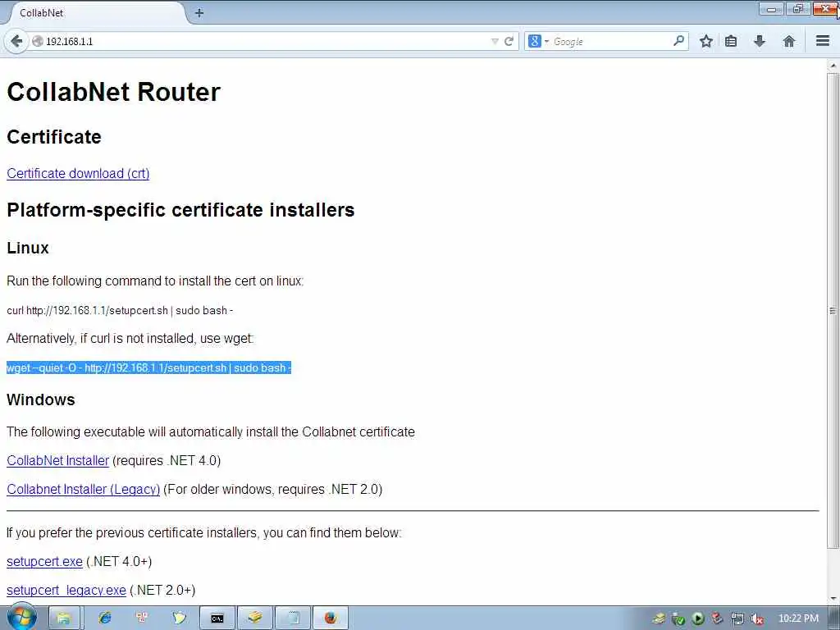Switch to the command prompt taskbar window
840x630 pixels.
point(217,619)
